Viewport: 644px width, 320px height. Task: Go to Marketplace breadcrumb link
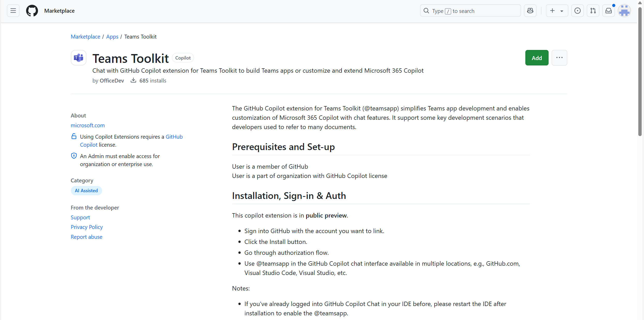[x=85, y=36]
